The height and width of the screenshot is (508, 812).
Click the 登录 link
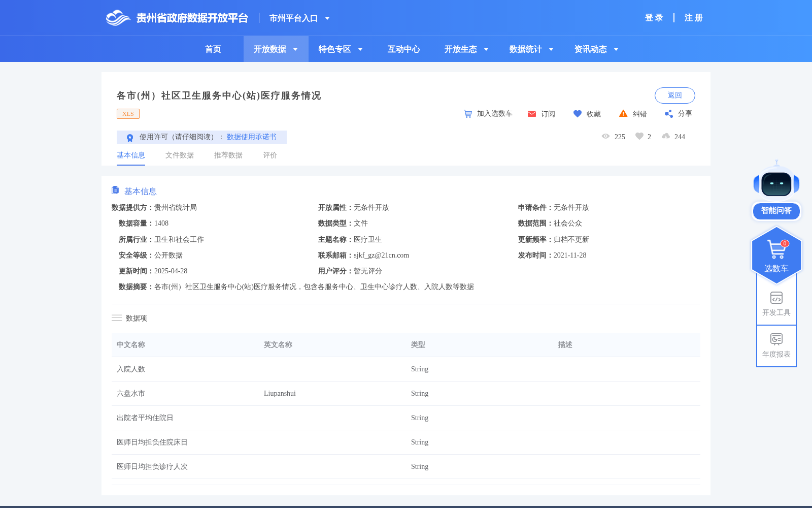654,18
